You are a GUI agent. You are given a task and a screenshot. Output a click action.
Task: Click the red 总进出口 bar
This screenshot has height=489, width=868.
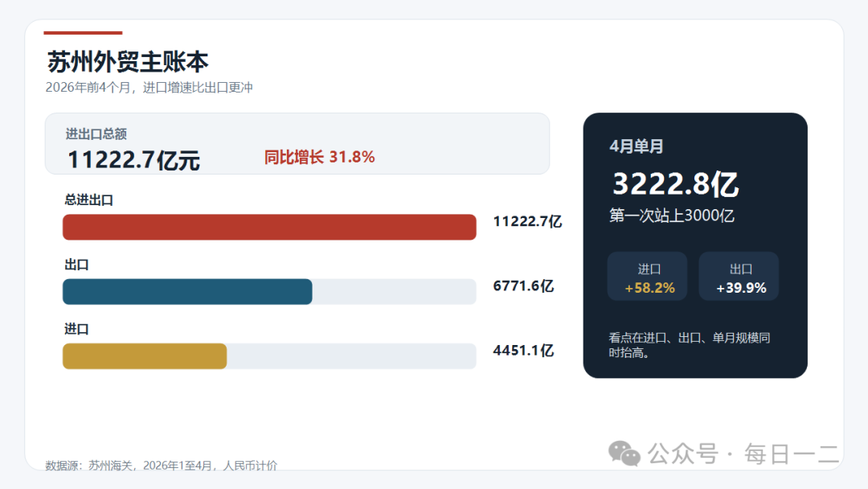[269, 227]
